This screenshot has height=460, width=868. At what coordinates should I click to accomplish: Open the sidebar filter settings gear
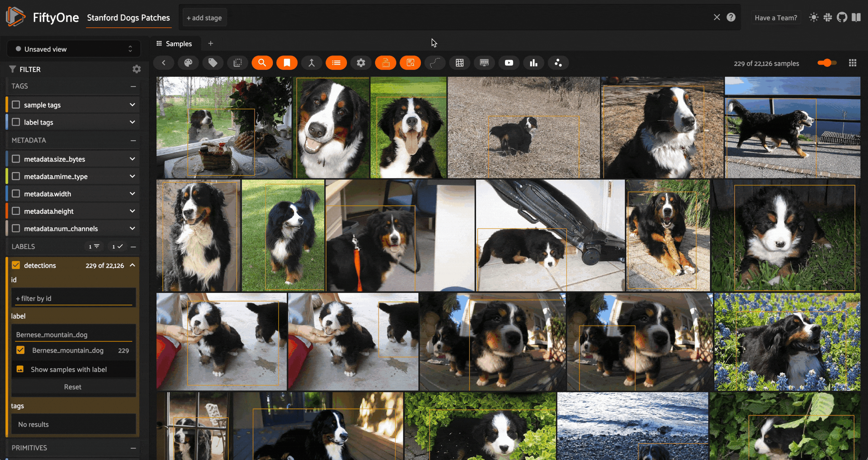136,69
